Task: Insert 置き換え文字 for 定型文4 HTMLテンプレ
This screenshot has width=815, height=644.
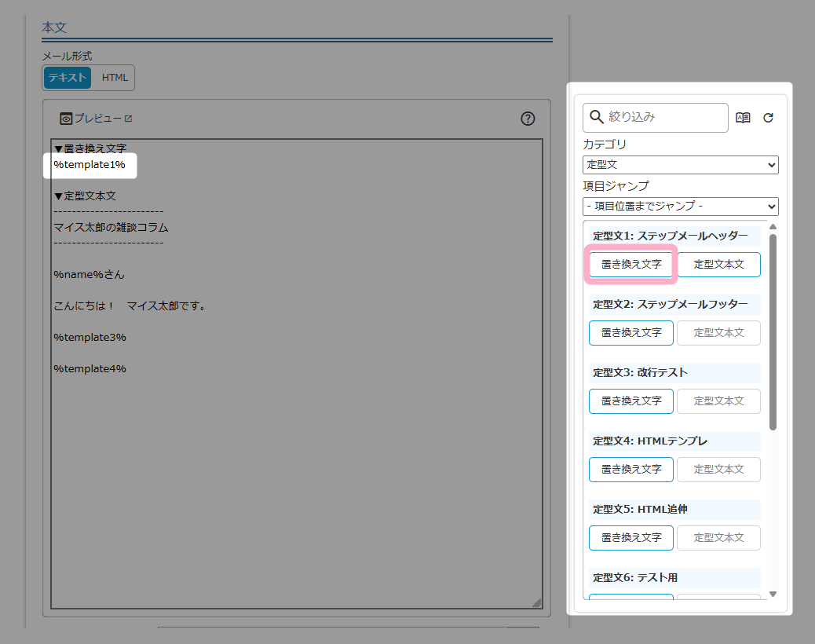Action: [x=631, y=470]
